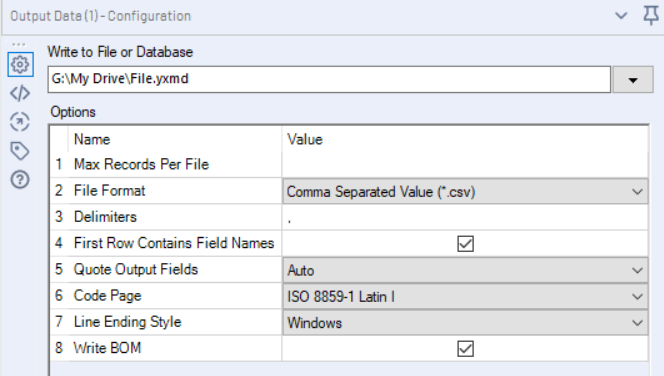The image size is (664, 376).
Task: Open the Line Ending Style dropdown
Action: (x=465, y=323)
